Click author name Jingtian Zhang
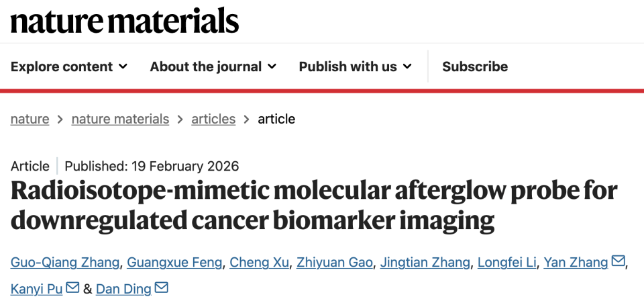The image size is (644, 305). click(425, 262)
